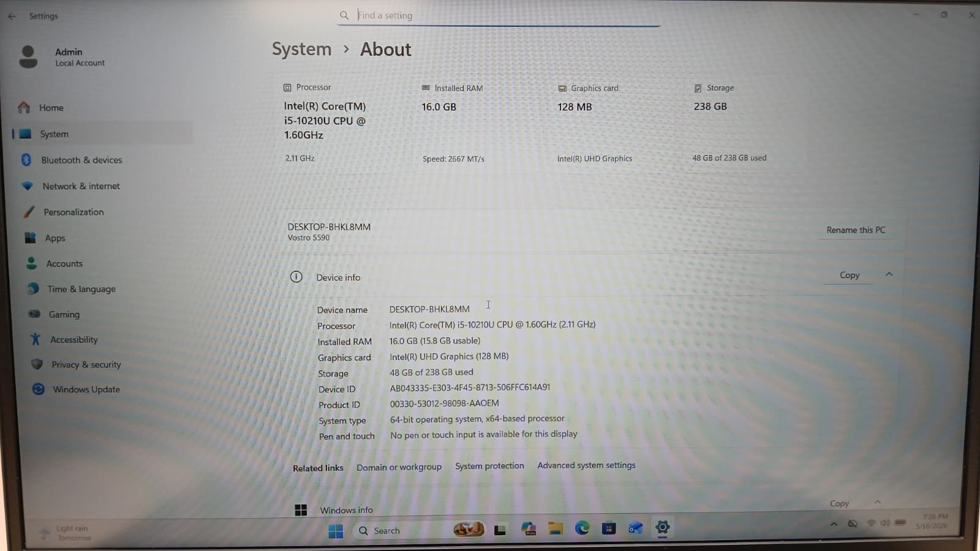Click the Rename this PC button
This screenshot has width=980, height=551.
pos(856,230)
